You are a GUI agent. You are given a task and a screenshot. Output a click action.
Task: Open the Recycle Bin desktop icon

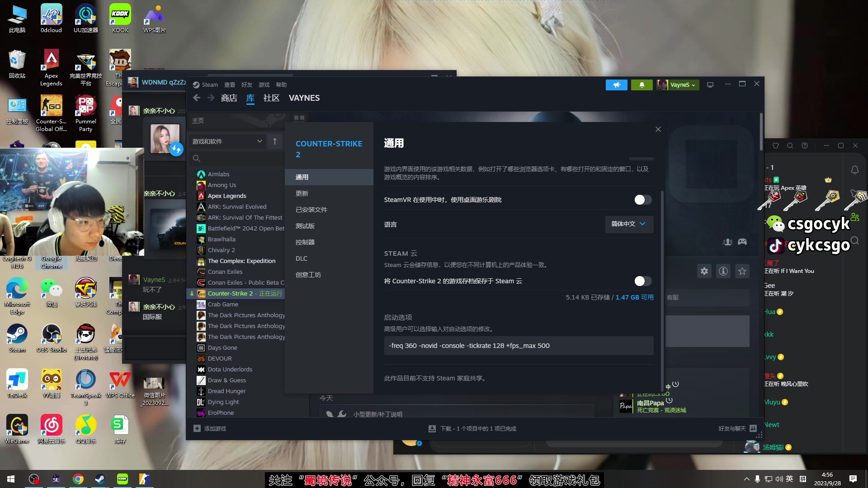(x=17, y=65)
